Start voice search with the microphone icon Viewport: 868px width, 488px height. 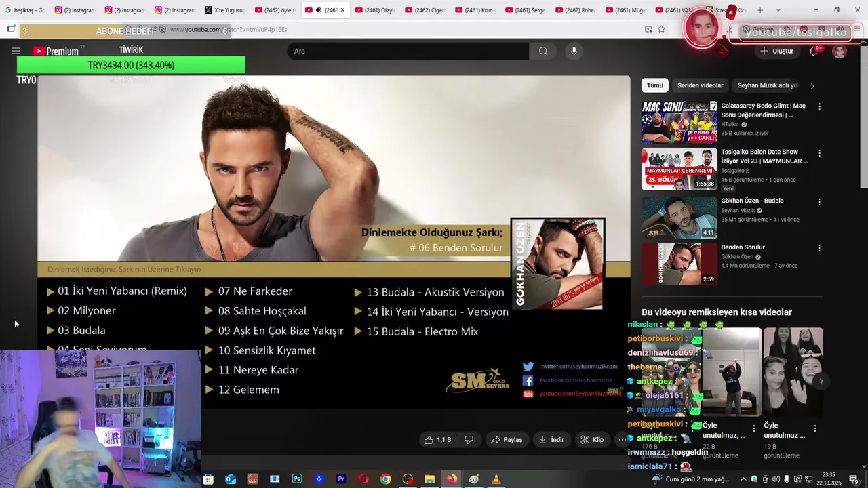pyautogui.click(x=574, y=51)
